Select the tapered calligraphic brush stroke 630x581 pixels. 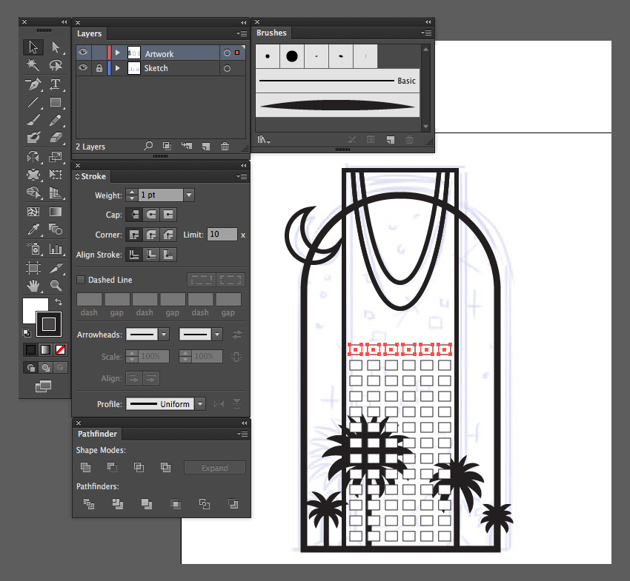coord(338,106)
